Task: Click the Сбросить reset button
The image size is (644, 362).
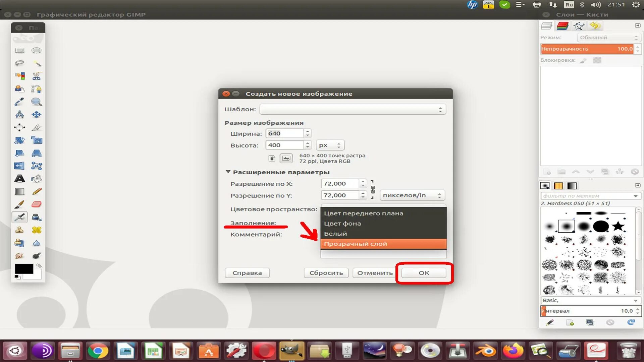Action: 326,273
